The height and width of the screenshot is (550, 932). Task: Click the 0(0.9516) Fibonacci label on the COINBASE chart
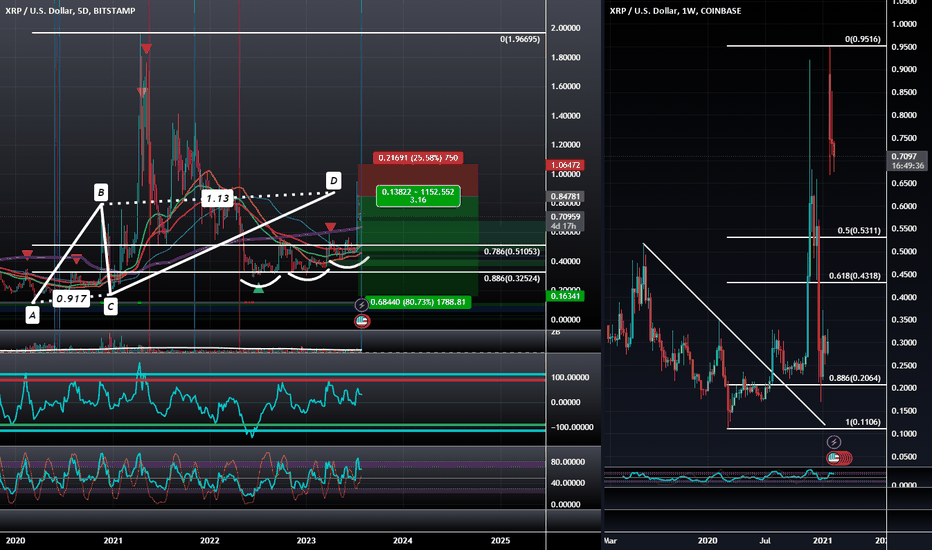pyautogui.click(x=863, y=39)
